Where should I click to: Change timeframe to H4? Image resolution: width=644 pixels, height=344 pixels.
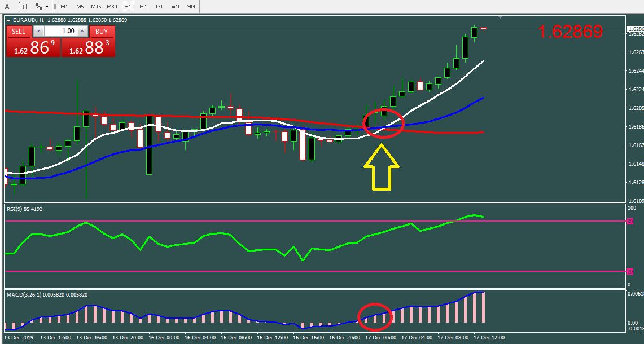click(143, 6)
